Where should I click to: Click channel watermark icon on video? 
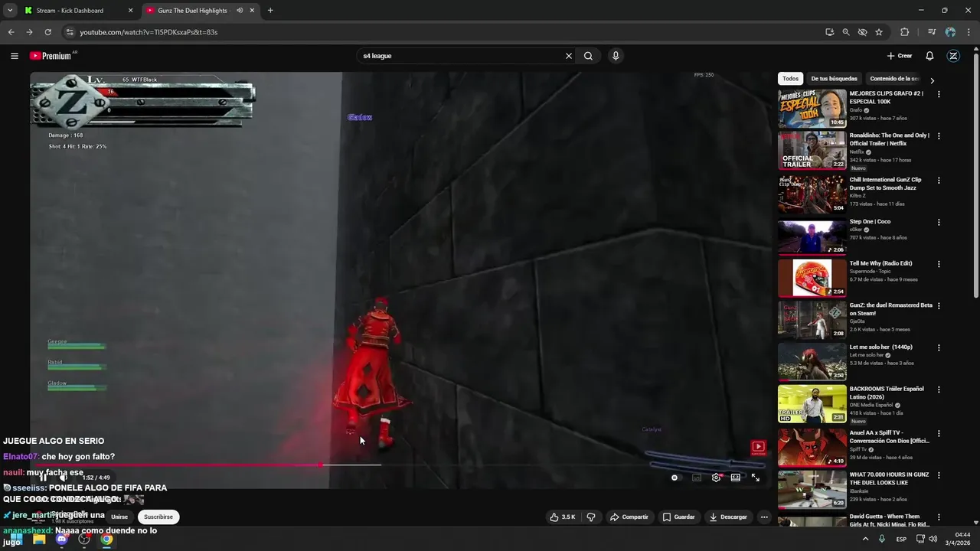pos(758,447)
